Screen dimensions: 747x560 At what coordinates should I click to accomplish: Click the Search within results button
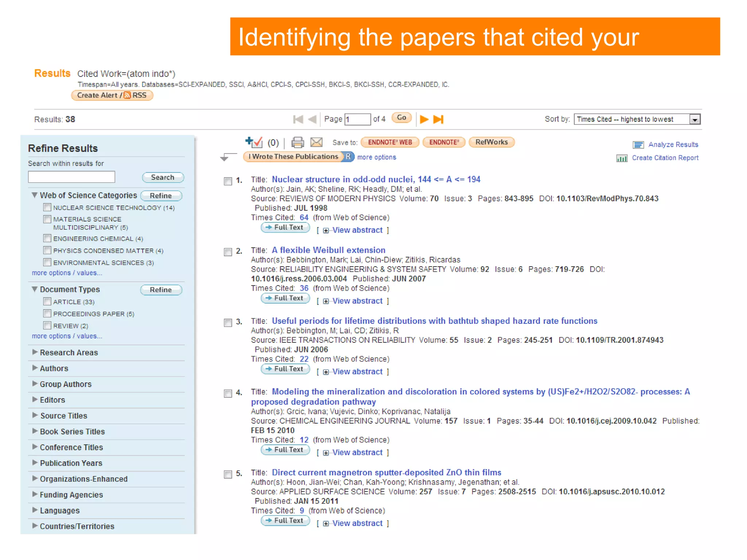163,177
